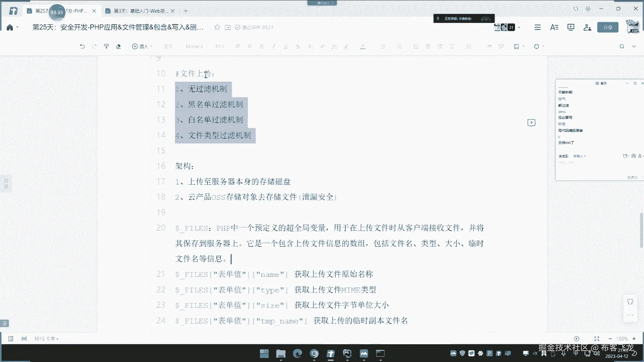Expand the Monaco font dropdown
The image size is (644, 362).
pos(196,46)
